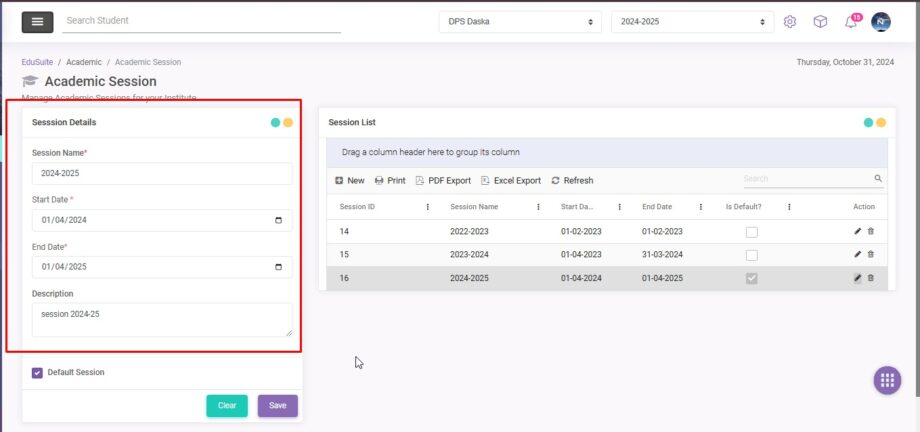
Task: Open the hamburger menu in top bar
Action: 37,21
